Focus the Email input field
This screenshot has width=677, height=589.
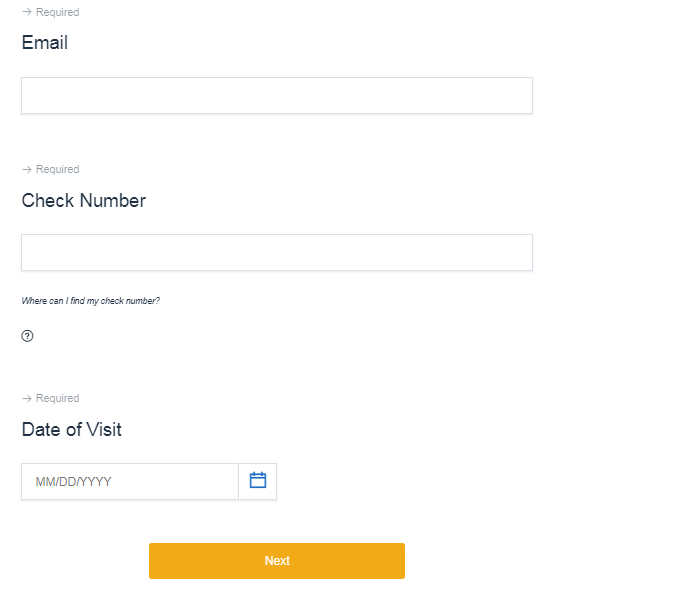click(x=276, y=96)
